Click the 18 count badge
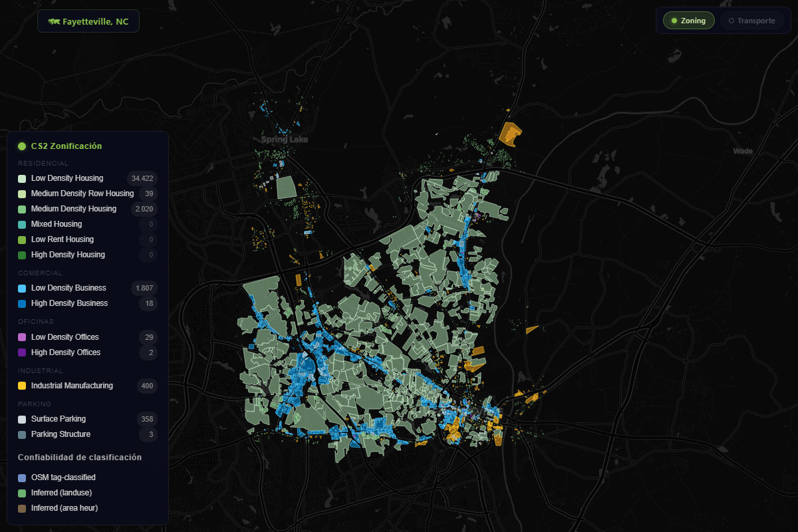This screenshot has height=532, width=798. tap(149, 303)
